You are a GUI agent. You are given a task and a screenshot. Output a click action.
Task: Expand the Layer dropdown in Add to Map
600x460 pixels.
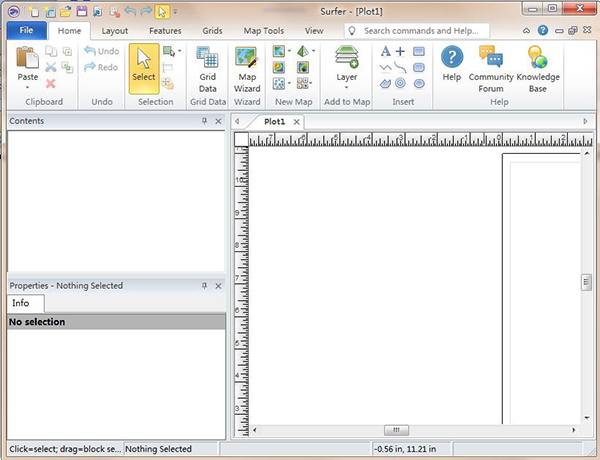coord(347,87)
